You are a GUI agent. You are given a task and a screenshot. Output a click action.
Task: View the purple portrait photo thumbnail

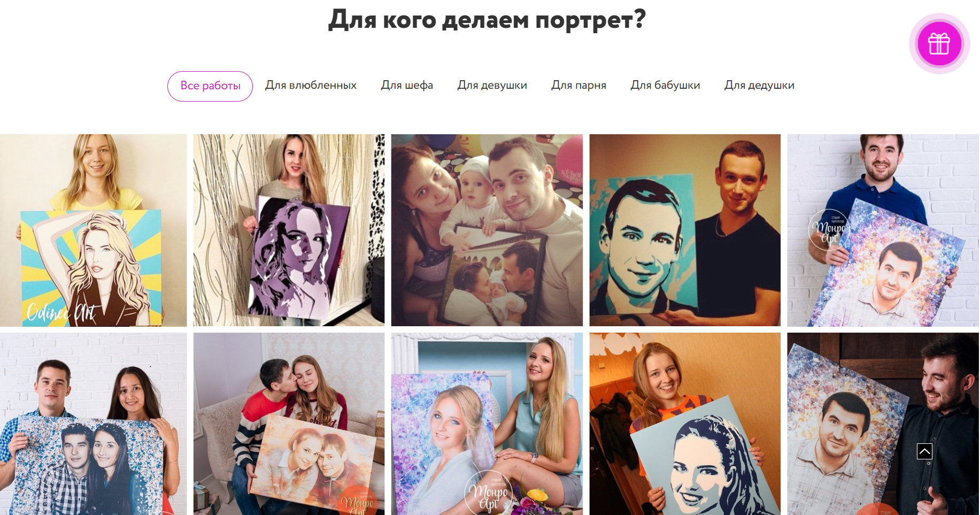click(289, 230)
